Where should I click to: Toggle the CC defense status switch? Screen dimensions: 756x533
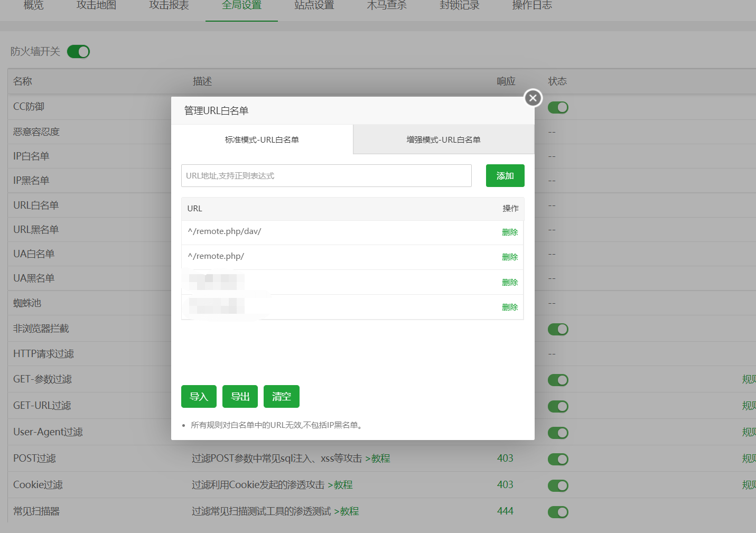click(557, 108)
